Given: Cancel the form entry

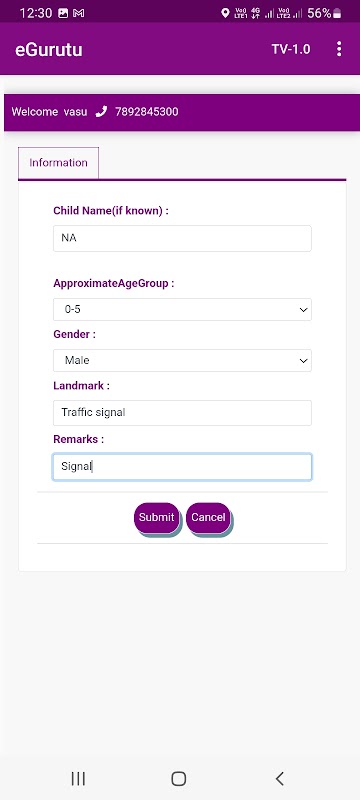Looking at the screenshot, I should [x=208, y=517].
